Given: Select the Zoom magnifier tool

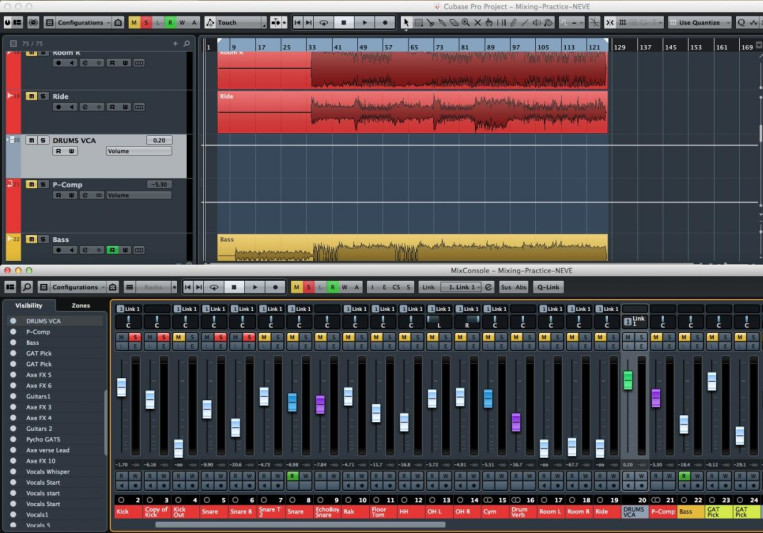Looking at the screenshot, I should [x=466, y=22].
